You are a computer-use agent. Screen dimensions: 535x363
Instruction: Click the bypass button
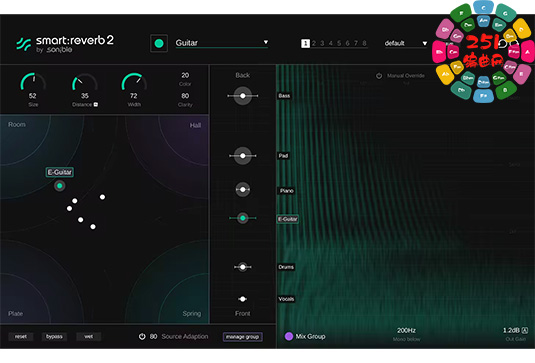click(54, 336)
